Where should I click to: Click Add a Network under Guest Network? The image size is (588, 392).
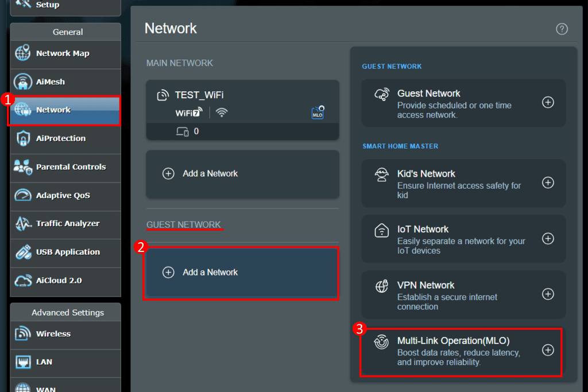[x=241, y=273]
